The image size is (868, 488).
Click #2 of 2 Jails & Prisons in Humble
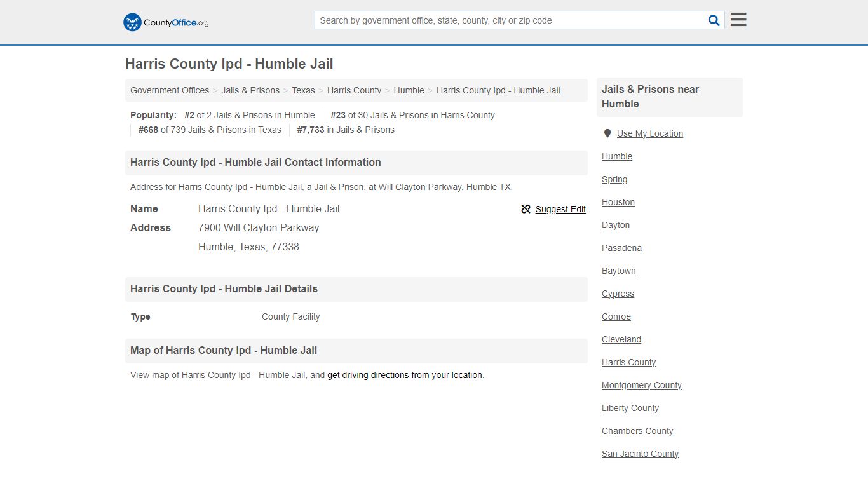250,115
